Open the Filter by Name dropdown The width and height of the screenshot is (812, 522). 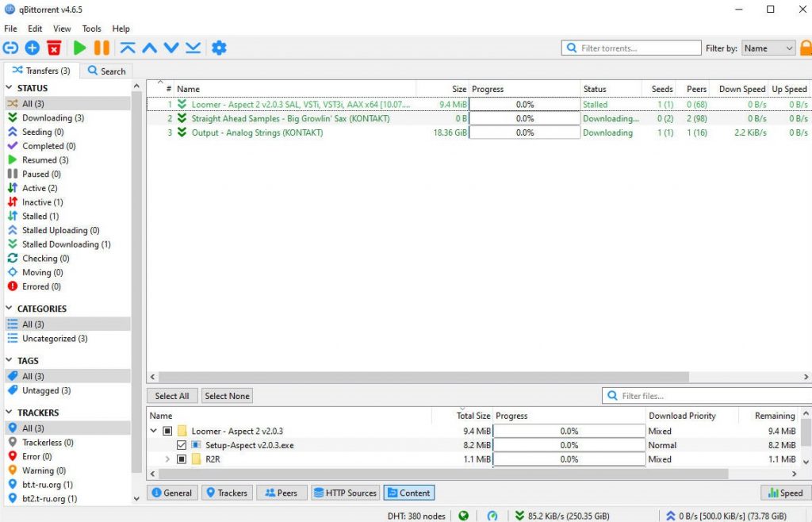click(x=768, y=48)
